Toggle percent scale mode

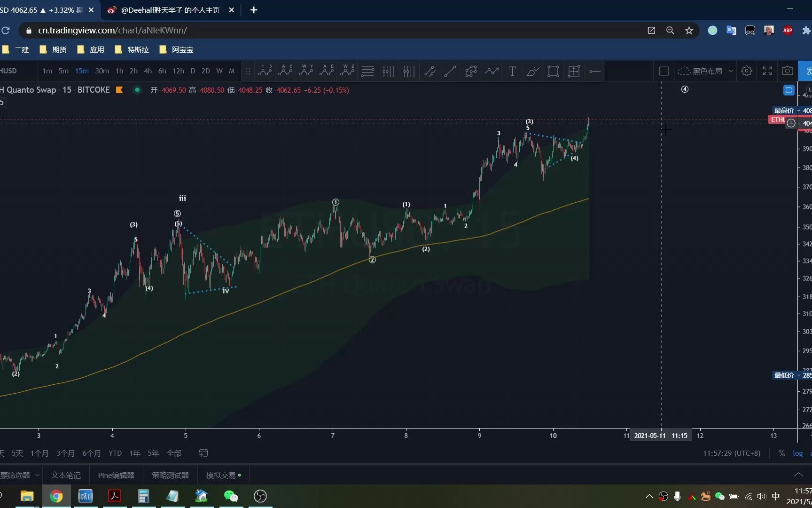781,453
